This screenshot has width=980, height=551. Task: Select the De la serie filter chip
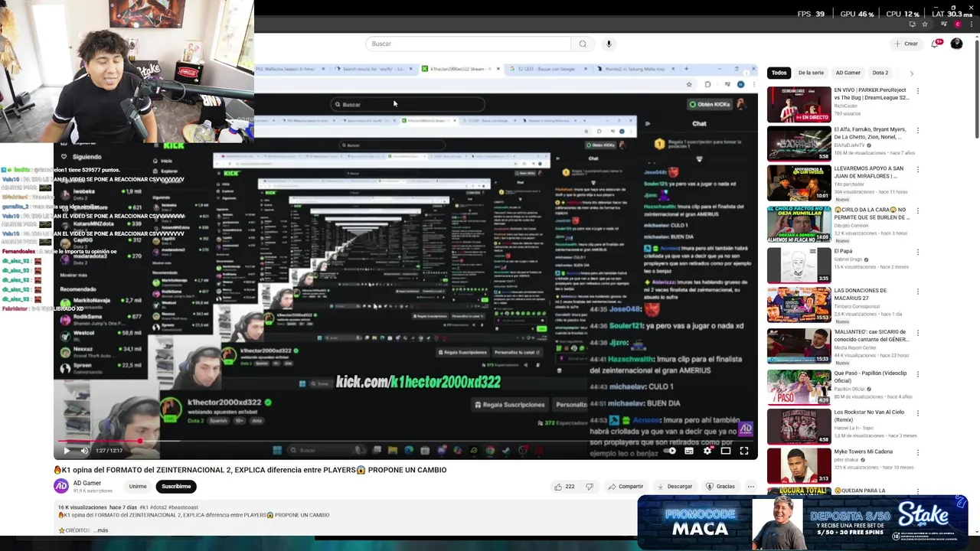pos(811,73)
